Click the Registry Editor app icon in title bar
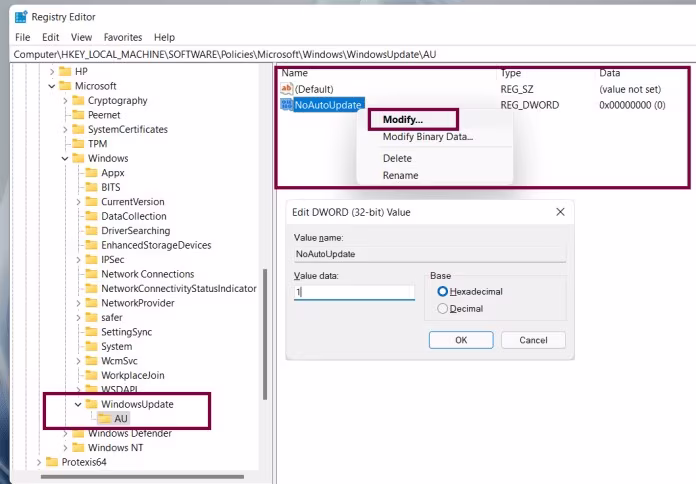The height and width of the screenshot is (484, 696). tap(21, 17)
